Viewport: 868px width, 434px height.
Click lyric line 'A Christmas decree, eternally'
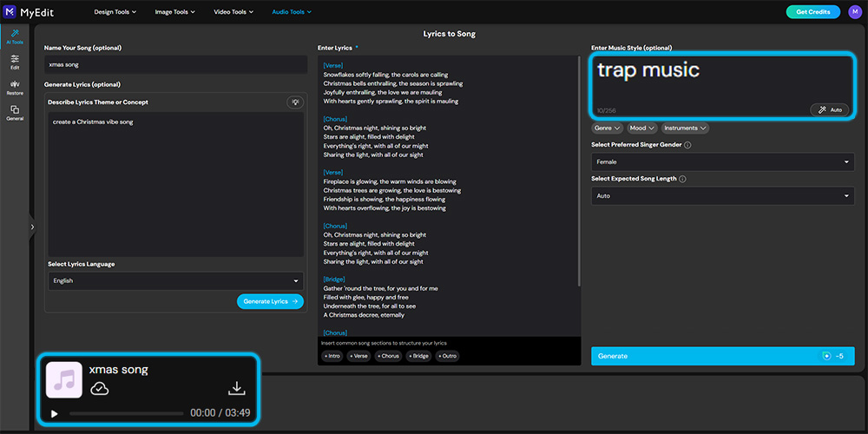pos(364,315)
